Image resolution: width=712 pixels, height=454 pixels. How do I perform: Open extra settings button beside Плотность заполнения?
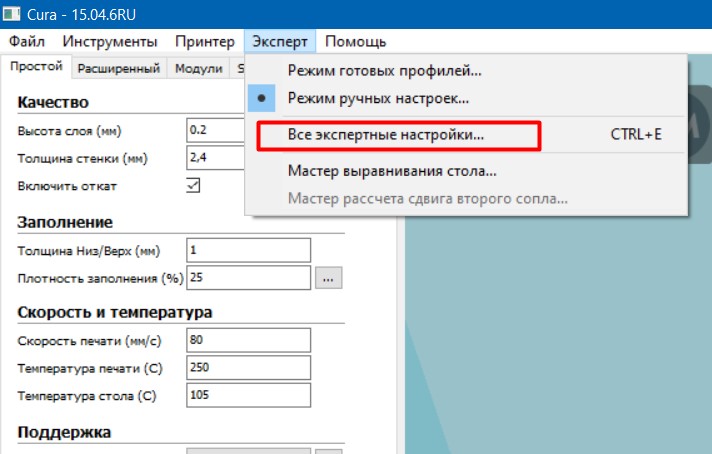tap(329, 278)
